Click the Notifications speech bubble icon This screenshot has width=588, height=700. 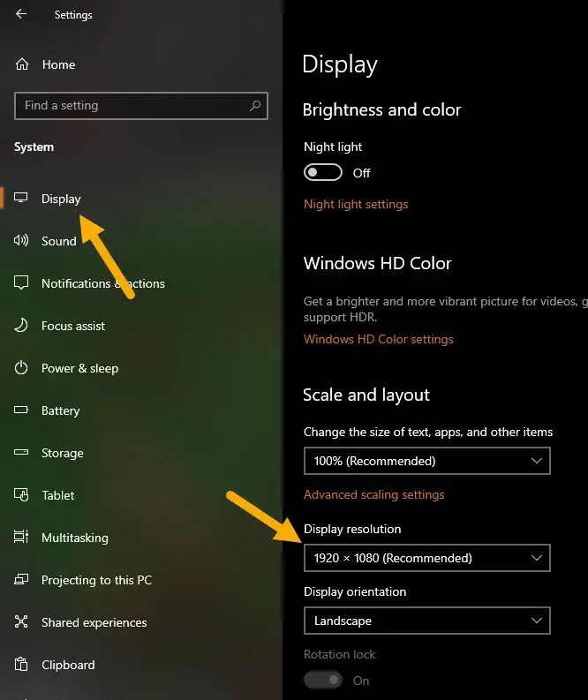(x=21, y=282)
